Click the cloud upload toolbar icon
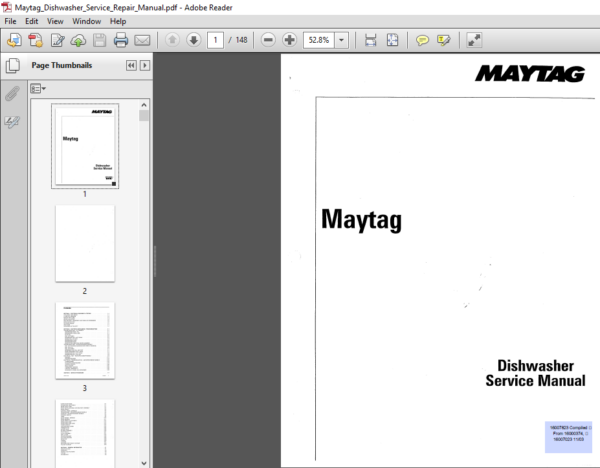600x468 pixels. click(x=78, y=40)
